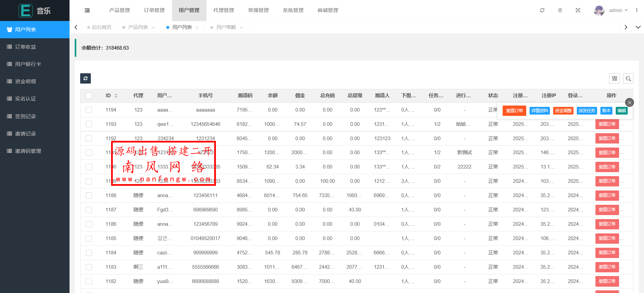Screen dimensions: 644x293
Task: Switch to the 用户策略 tab
Action: (226, 27)
